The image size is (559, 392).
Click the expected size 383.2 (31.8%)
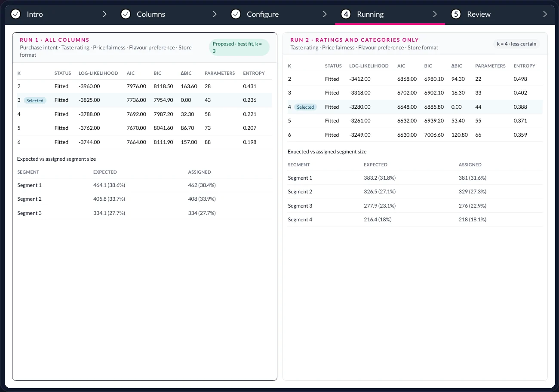[x=380, y=178]
